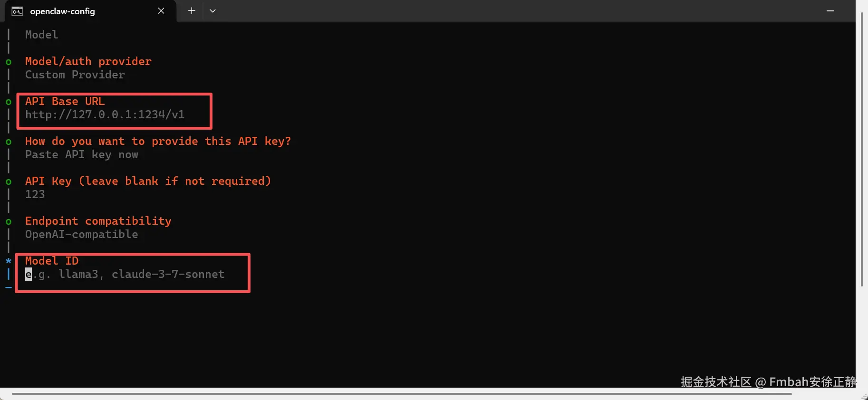
Task: Click the API Key value 123
Action: point(35,194)
